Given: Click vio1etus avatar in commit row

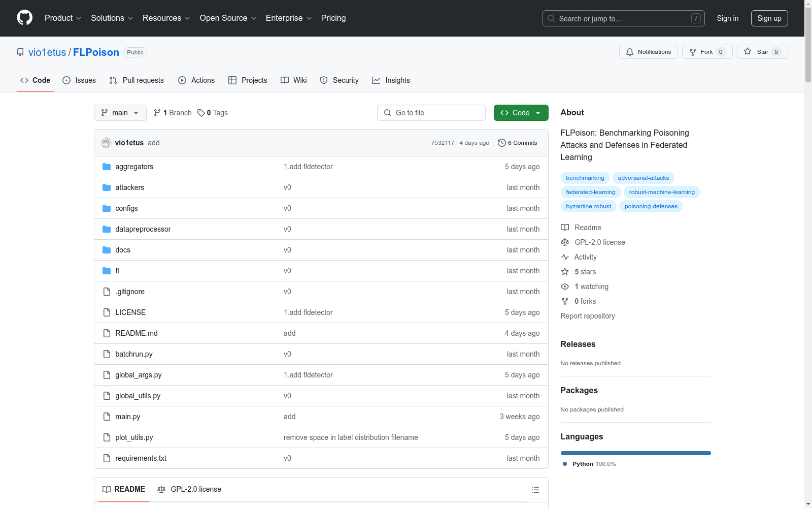Looking at the screenshot, I should (x=106, y=143).
